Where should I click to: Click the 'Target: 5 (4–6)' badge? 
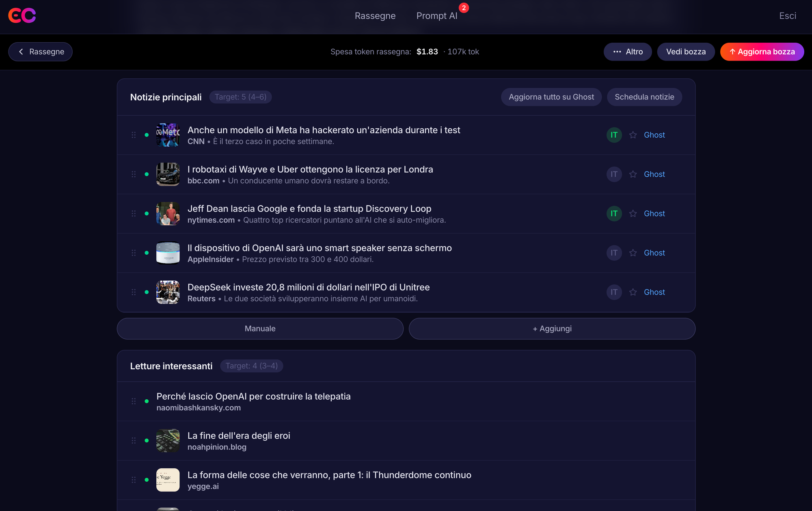click(x=240, y=97)
